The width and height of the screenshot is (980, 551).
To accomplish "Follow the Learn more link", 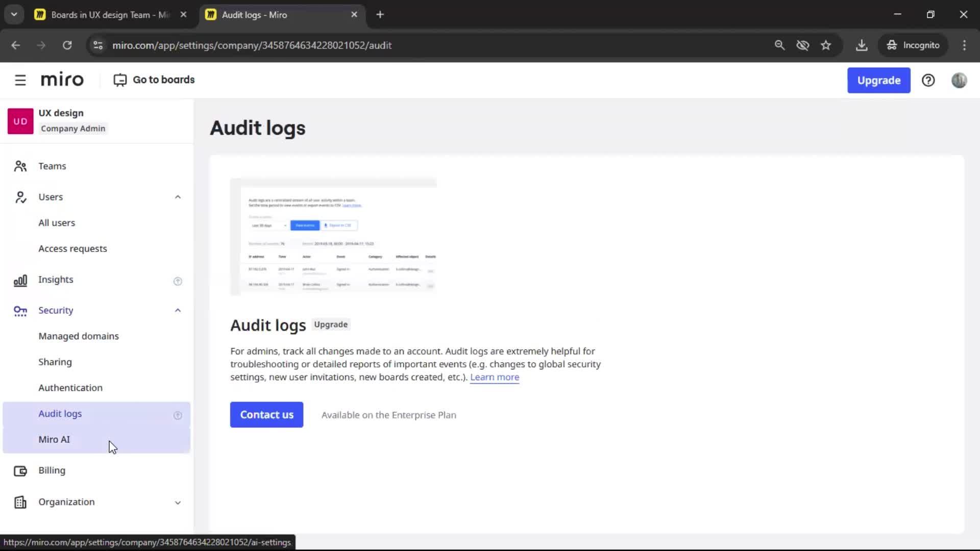I will [x=495, y=377].
